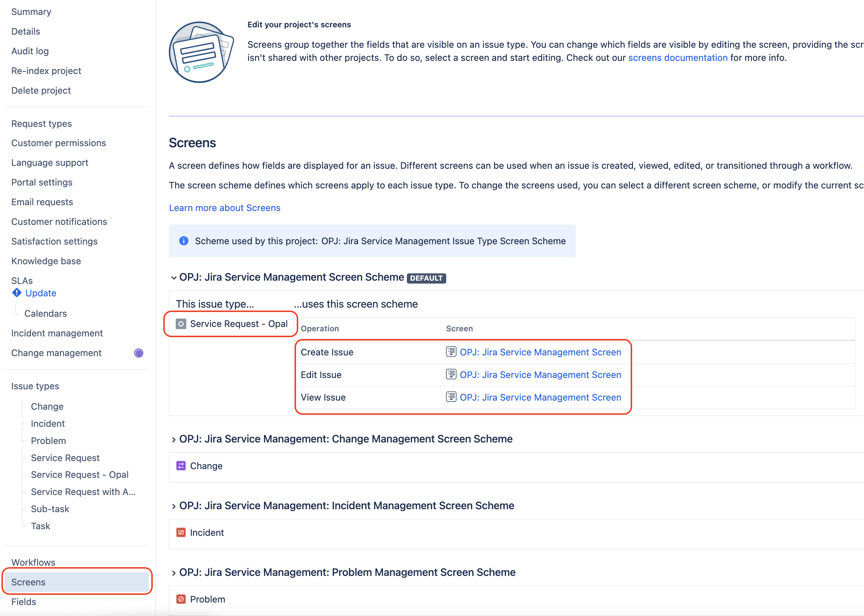The height and width of the screenshot is (616, 864).
Task: Expand the Incident Management Screen Scheme section
Action: click(174, 506)
